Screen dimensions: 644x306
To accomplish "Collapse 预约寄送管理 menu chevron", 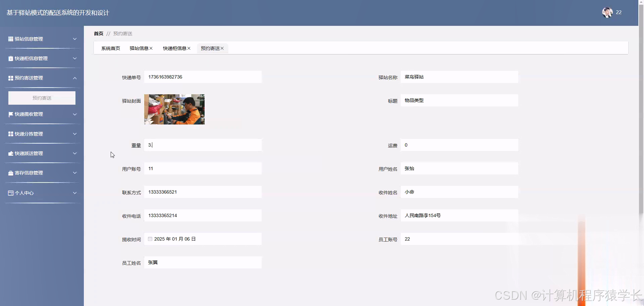I will [x=75, y=78].
